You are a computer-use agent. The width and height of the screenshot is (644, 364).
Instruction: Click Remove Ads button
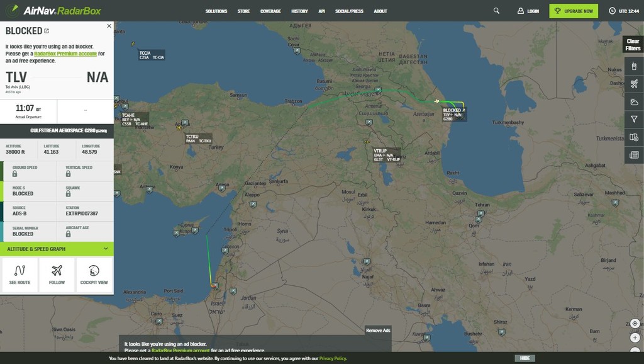tap(378, 330)
